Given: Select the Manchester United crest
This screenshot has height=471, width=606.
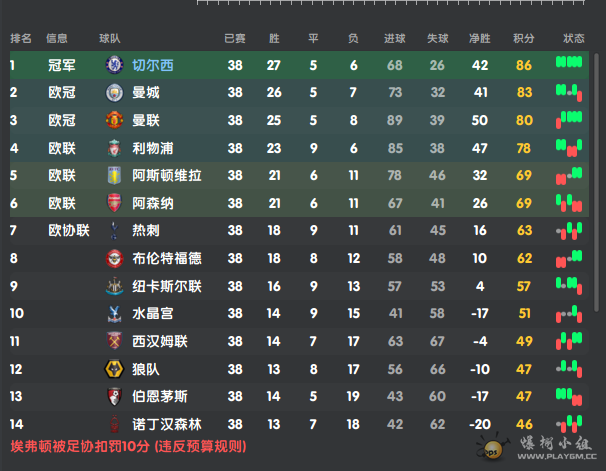Looking at the screenshot, I should click(114, 120).
